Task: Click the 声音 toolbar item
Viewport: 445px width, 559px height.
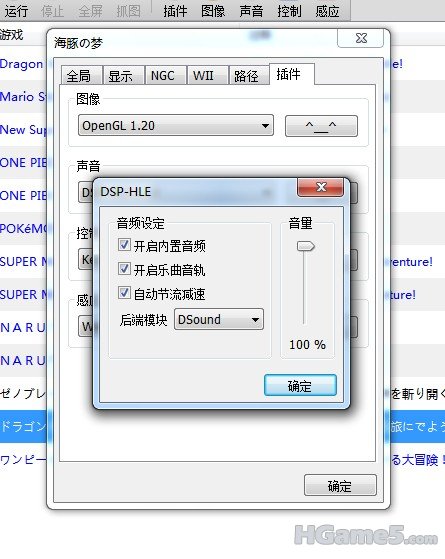Action: pyautogui.click(x=251, y=11)
